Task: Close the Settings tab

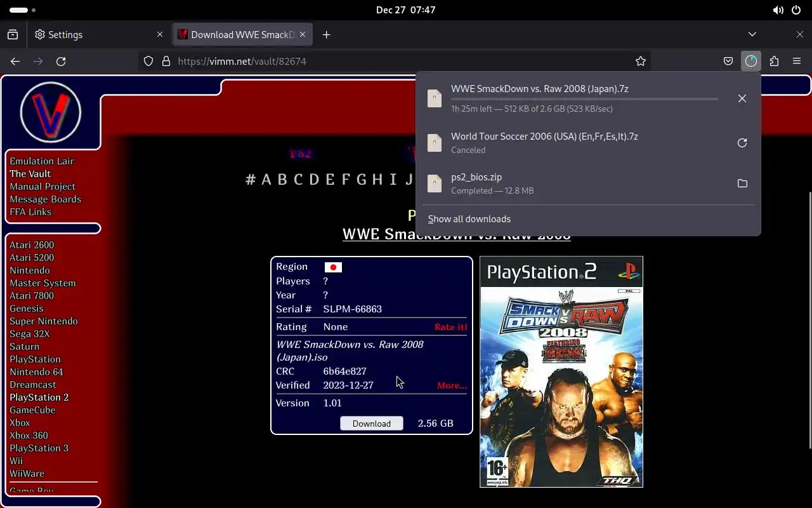Action: coord(160,34)
